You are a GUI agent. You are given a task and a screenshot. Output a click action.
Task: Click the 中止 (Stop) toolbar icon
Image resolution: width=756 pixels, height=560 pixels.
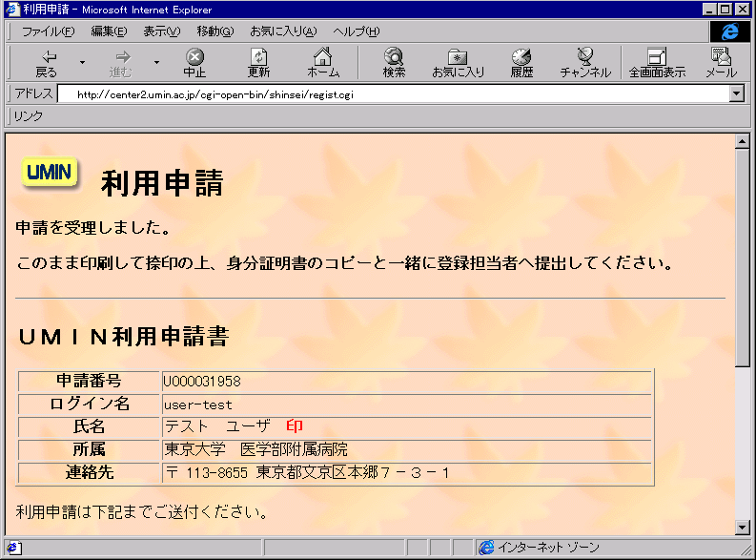194,63
